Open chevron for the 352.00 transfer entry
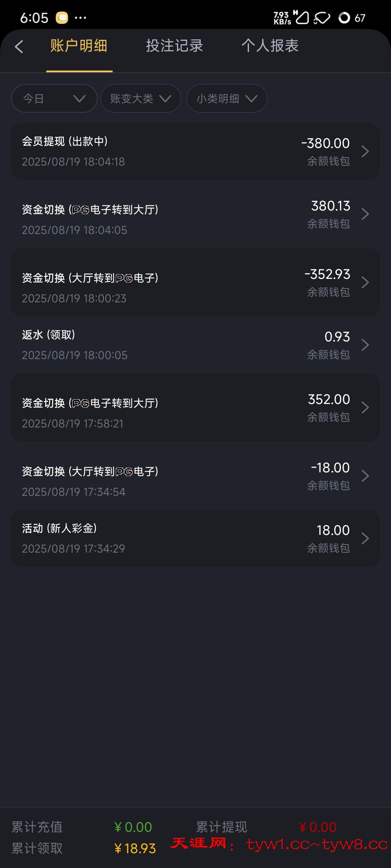The width and height of the screenshot is (391, 868). coord(365,408)
